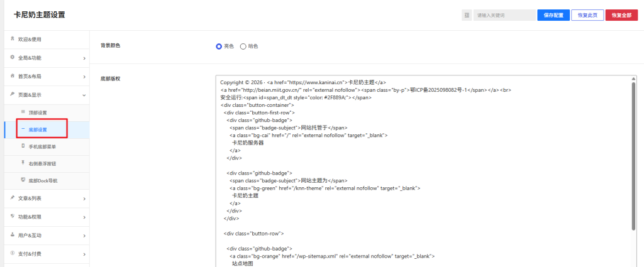Click the 卡尼奶服务器 text line
The image size is (644, 267).
pos(248,143)
